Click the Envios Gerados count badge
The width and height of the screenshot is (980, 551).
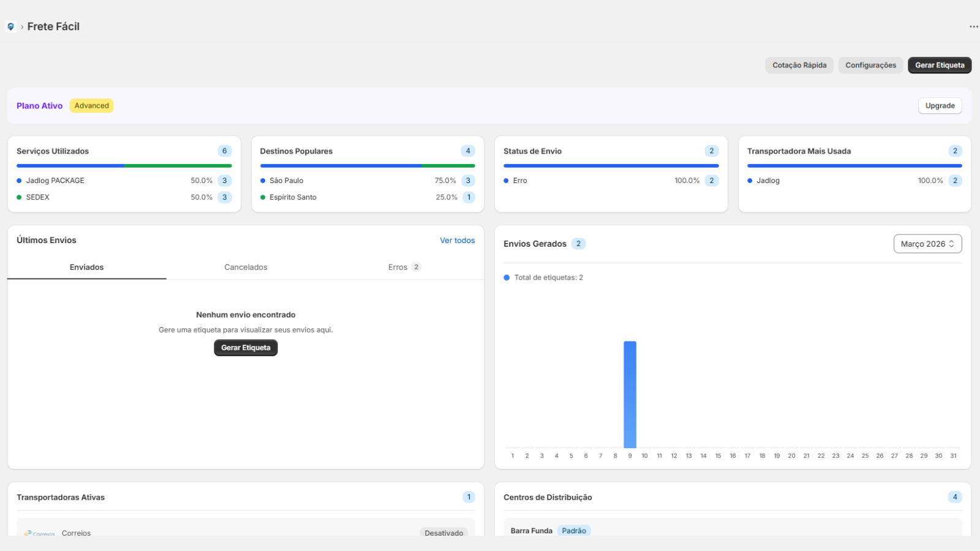[578, 244]
